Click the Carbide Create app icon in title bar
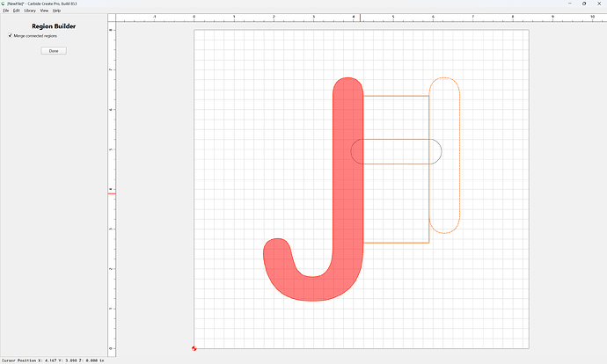Screen dimensions: 607x364 pyautogui.click(x=4, y=4)
